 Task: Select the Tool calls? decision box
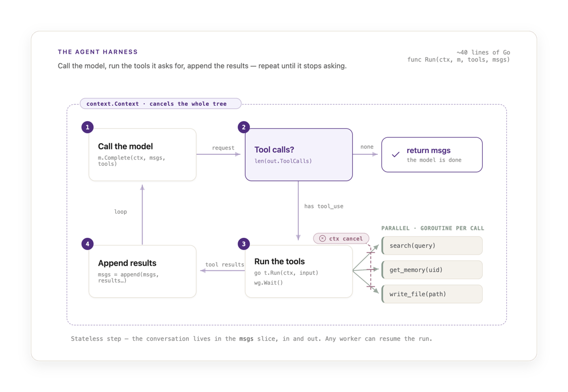tap(299, 155)
